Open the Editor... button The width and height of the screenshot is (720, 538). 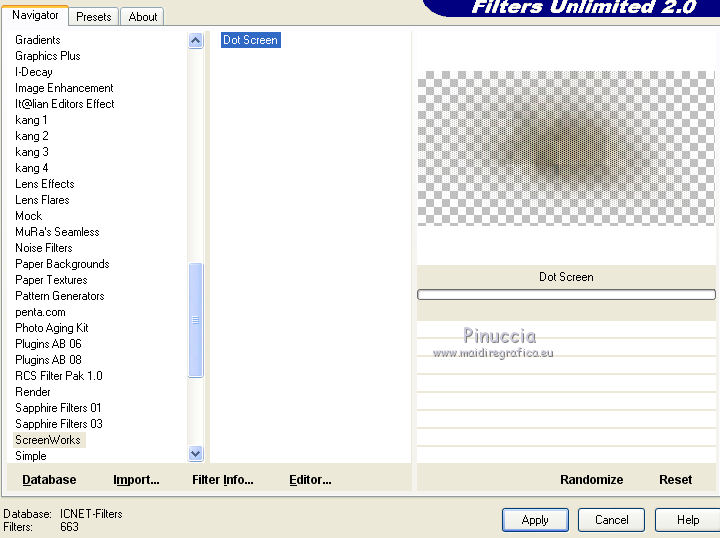pos(310,480)
